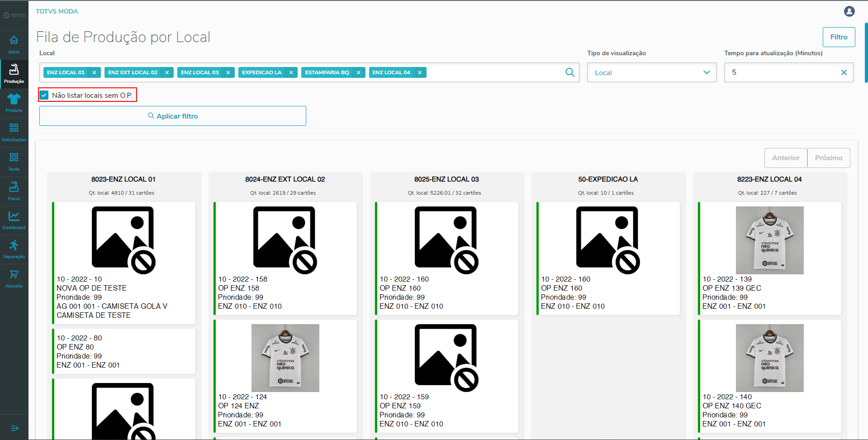Select the 8024-ENZ EXT LOCAL 02 column header

click(285, 179)
